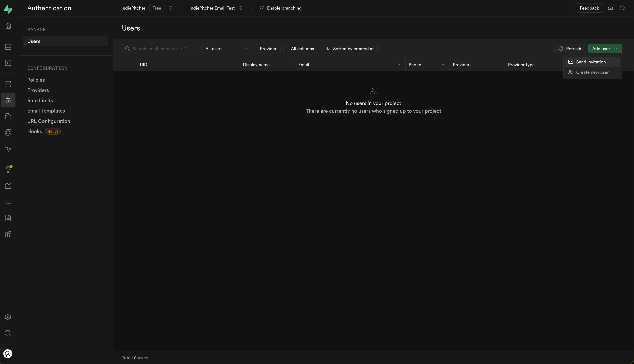Select the Authentication lock icon
The height and width of the screenshot is (364, 634).
pyautogui.click(x=8, y=100)
